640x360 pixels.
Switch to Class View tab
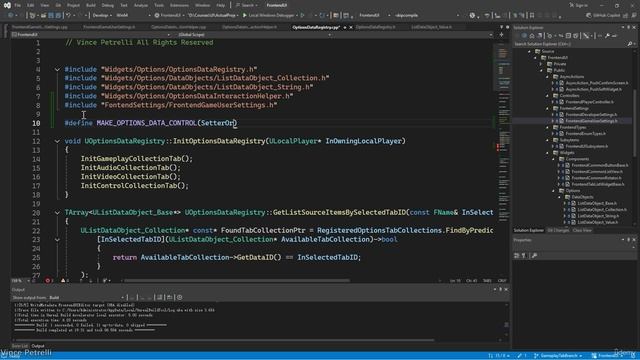pos(582,231)
